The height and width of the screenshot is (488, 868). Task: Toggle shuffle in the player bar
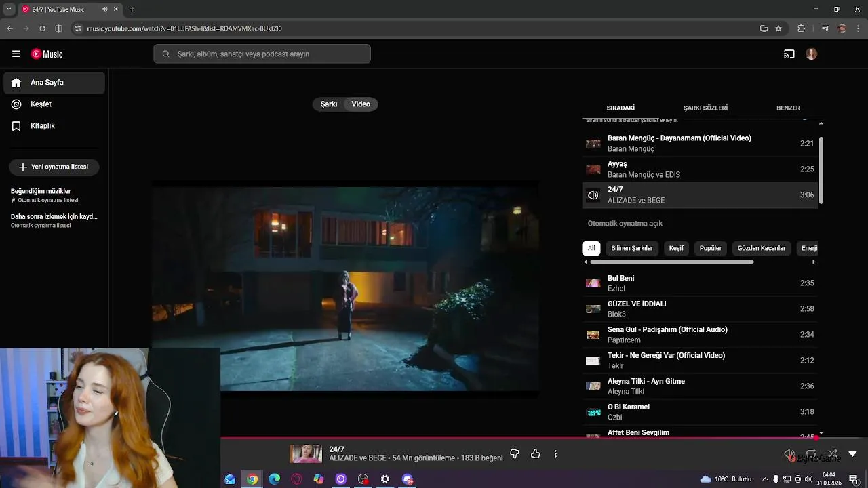(833, 453)
